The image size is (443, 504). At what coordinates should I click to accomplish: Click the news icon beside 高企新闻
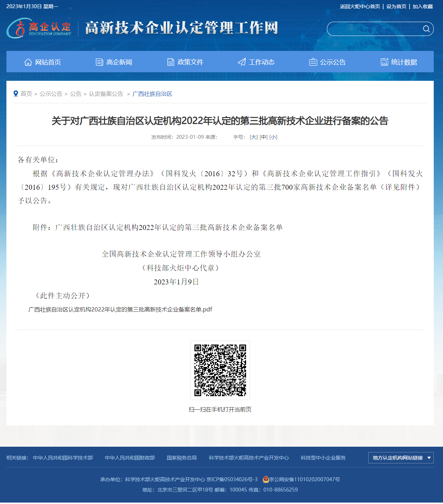pyautogui.click(x=99, y=62)
